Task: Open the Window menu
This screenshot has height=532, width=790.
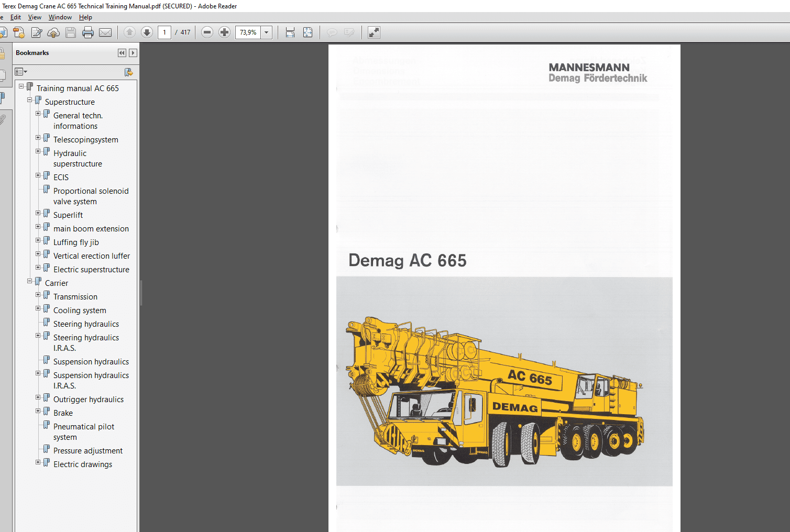Action: pyautogui.click(x=60, y=17)
